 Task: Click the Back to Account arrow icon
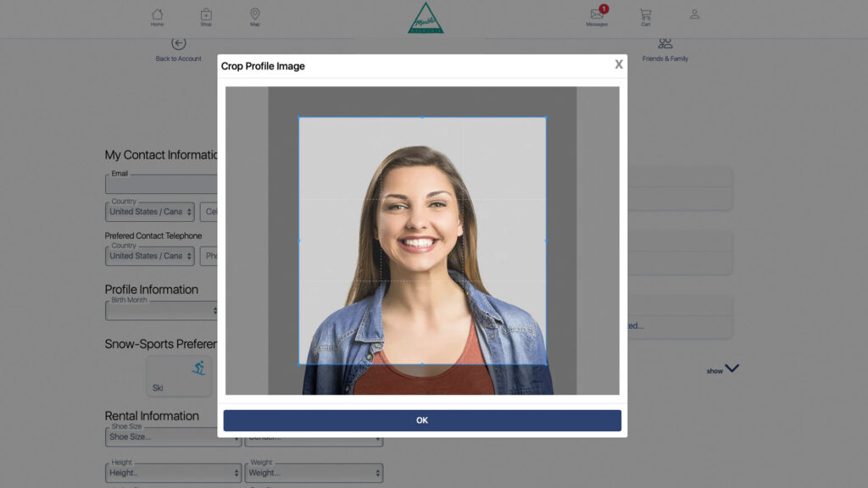179,44
